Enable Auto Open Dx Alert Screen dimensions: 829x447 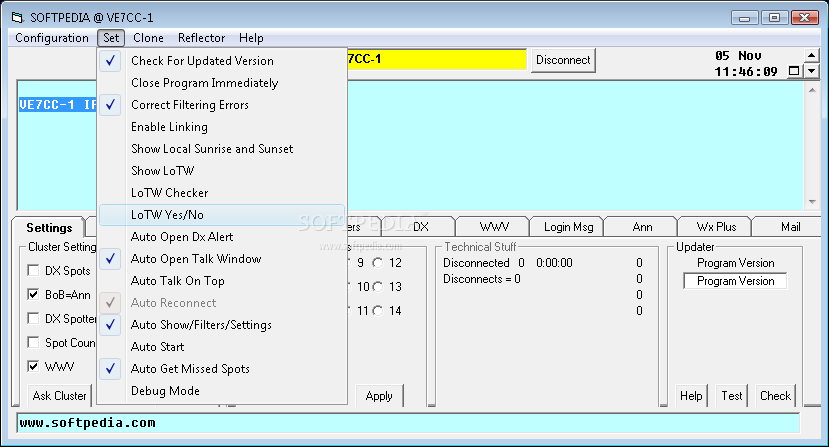pos(222,237)
